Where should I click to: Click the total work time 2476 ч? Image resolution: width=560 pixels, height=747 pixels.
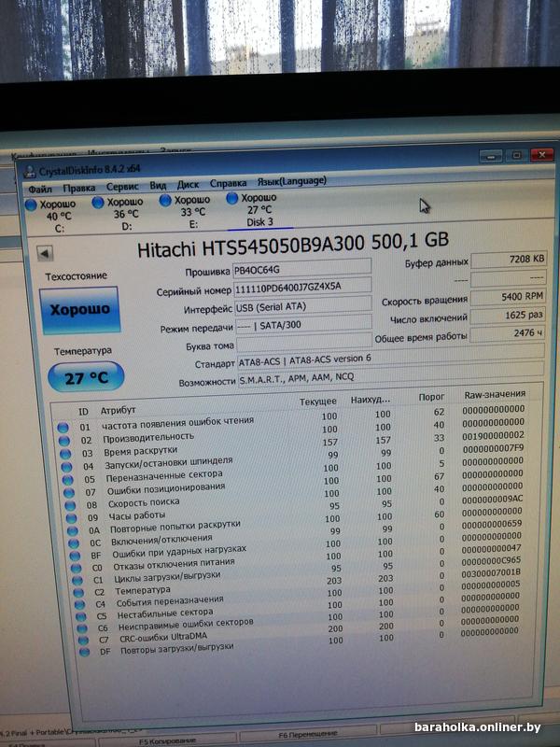point(508,333)
